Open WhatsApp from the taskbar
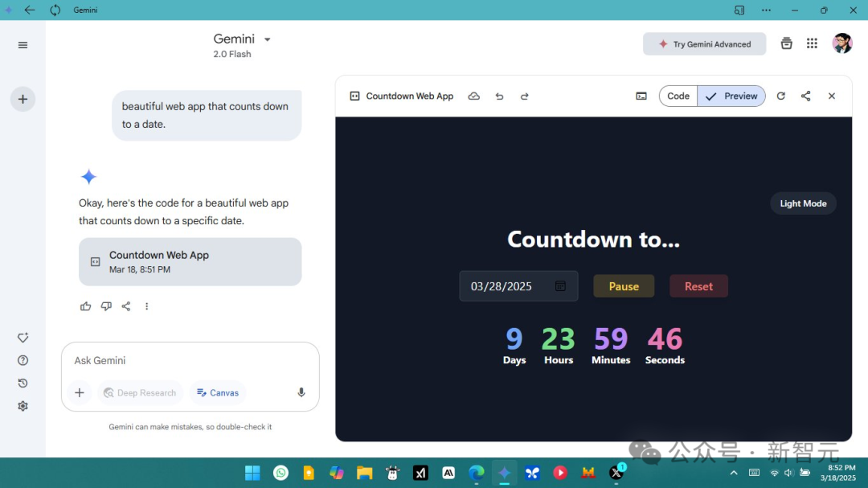Screen dimensions: 868x488 (280, 473)
